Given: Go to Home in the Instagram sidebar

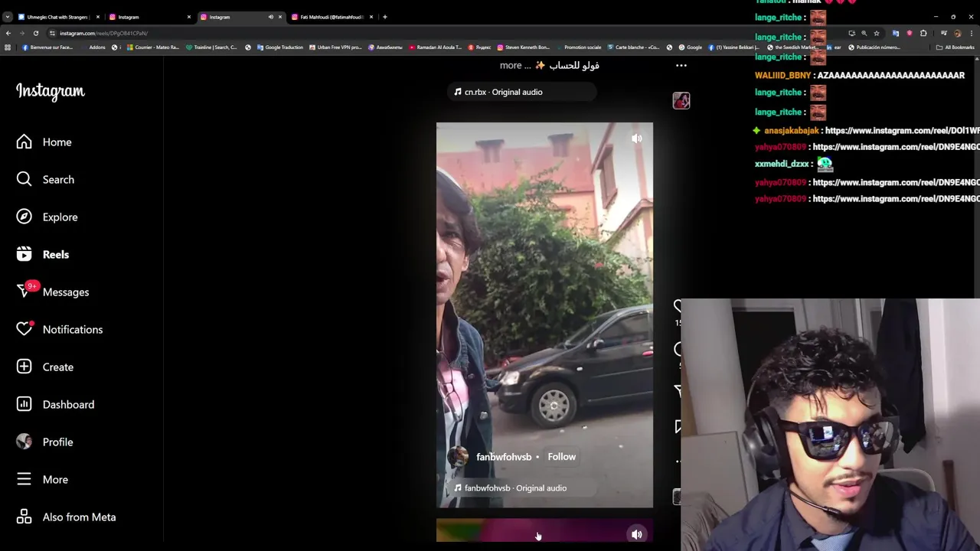Looking at the screenshot, I should pyautogui.click(x=44, y=142).
